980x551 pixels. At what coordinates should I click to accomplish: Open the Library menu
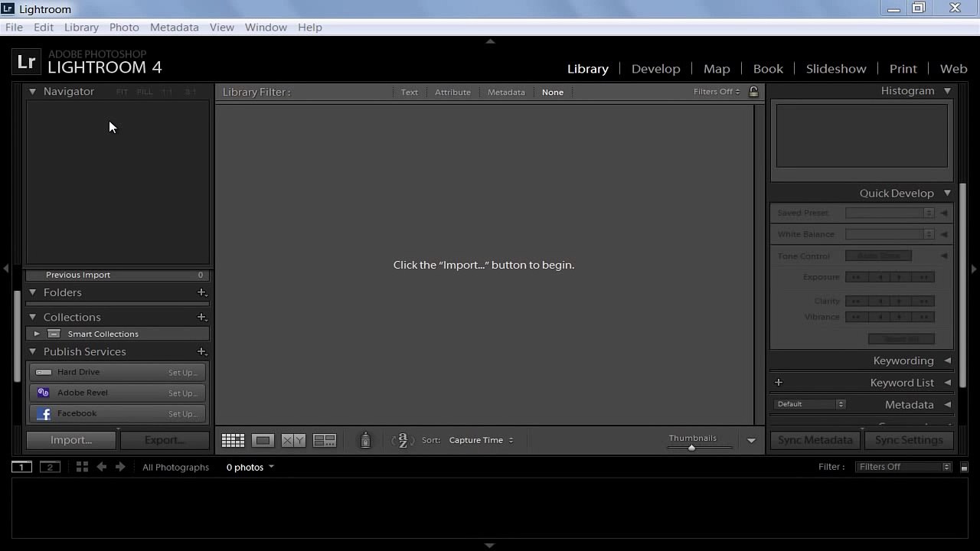81,27
